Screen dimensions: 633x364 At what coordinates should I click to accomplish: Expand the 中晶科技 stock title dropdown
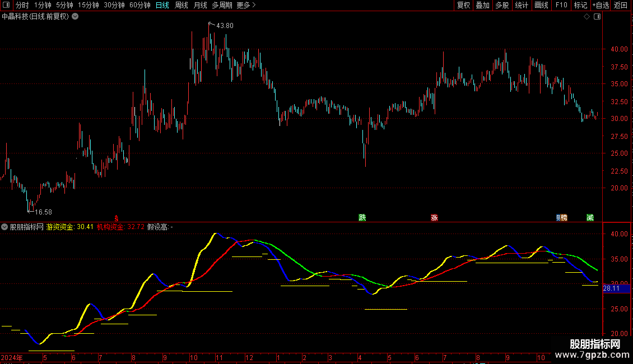(x=76, y=17)
